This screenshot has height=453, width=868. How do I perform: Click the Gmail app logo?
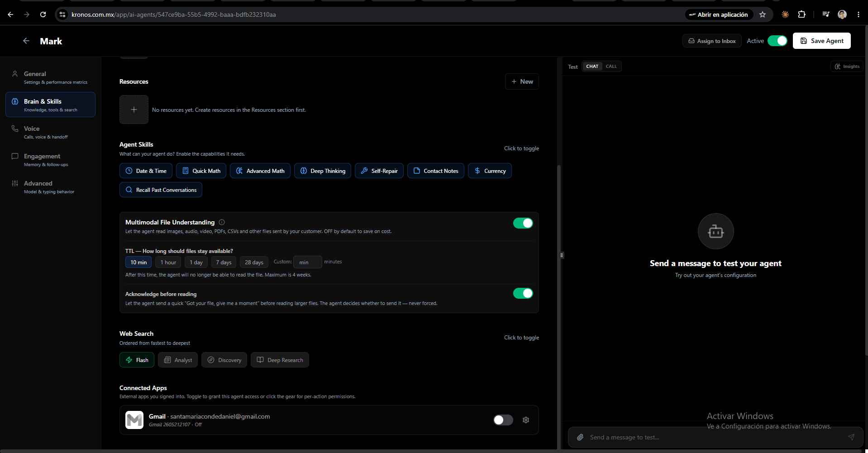coord(134,420)
